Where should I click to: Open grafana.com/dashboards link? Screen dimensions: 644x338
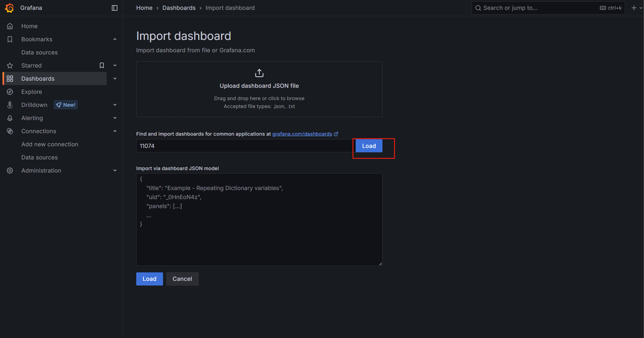tap(302, 134)
